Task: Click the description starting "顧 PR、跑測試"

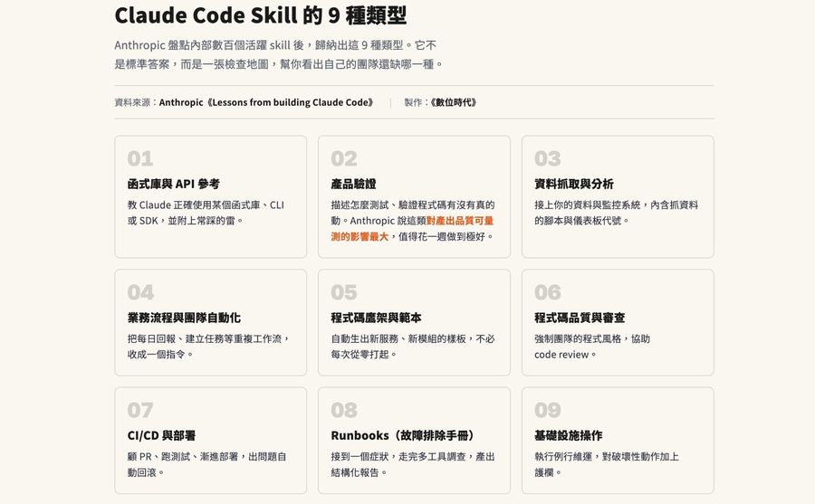Action: pyautogui.click(x=206, y=464)
